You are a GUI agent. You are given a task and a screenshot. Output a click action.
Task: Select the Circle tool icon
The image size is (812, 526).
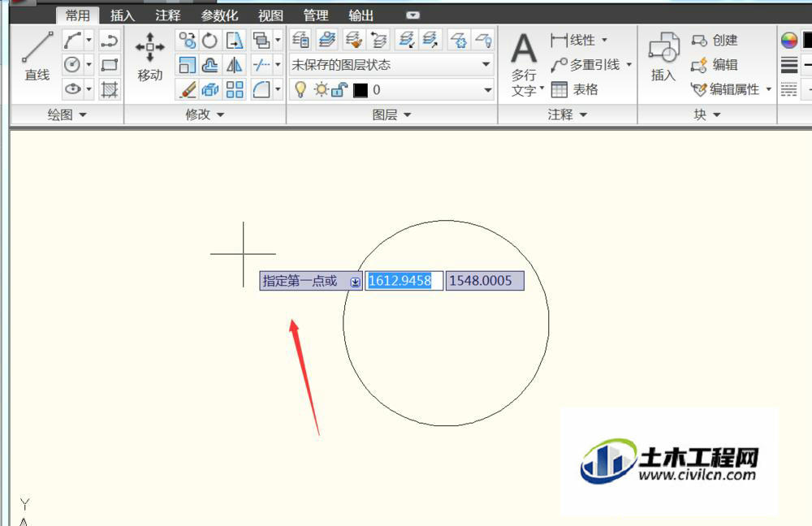click(72, 65)
